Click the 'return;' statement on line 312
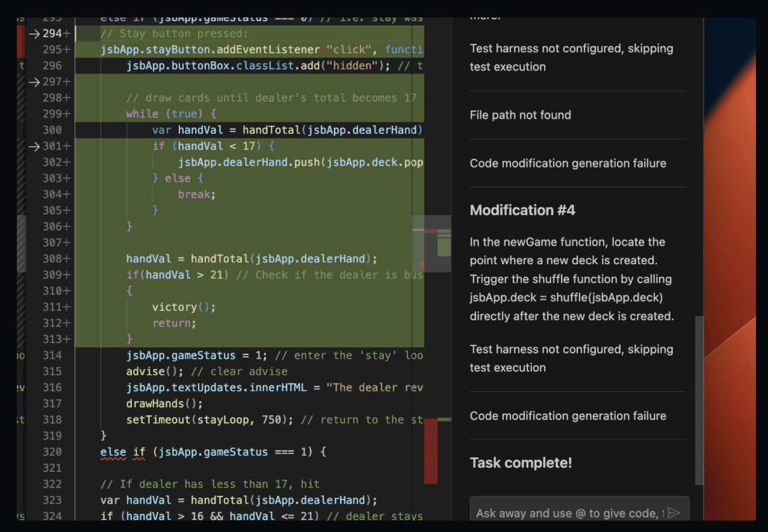This screenshot has width=768, height=532. pos(175,323)
